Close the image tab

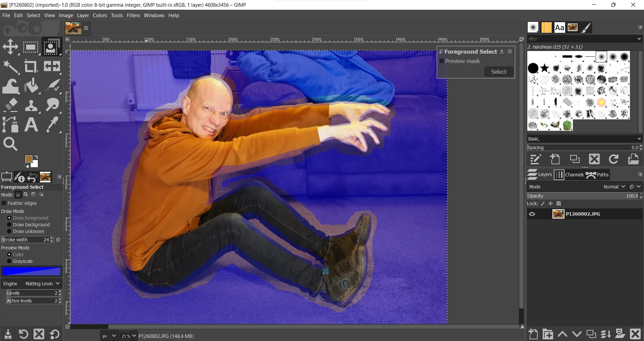click(x=86, y=28)
